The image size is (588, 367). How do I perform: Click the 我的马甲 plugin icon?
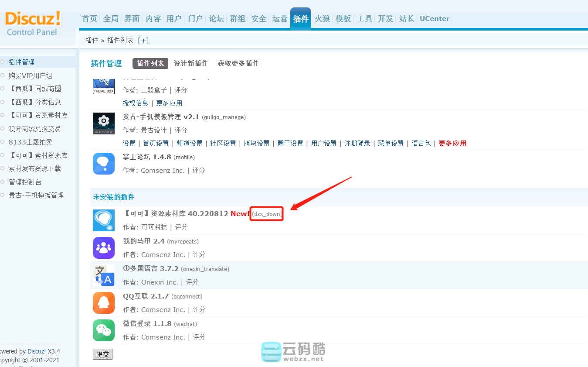pyautogui.click(x=104, y=248)
